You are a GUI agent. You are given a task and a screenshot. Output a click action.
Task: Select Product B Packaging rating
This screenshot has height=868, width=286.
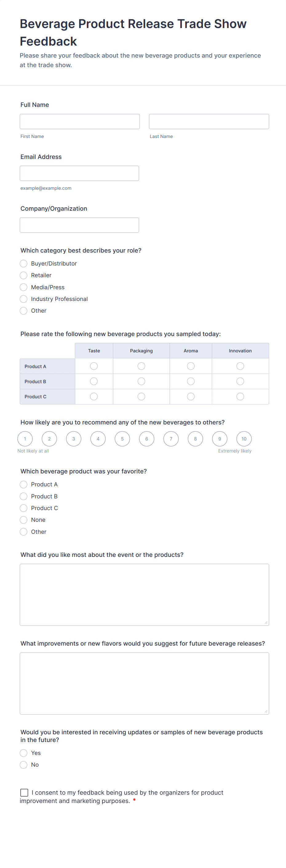point(141,381)
